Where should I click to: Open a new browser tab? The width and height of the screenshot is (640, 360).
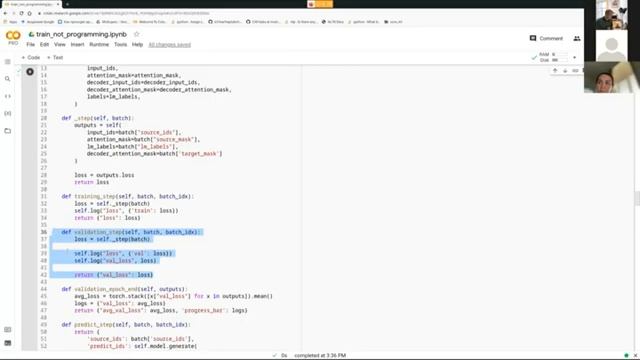pyautogui.click(x=67, y=4)
